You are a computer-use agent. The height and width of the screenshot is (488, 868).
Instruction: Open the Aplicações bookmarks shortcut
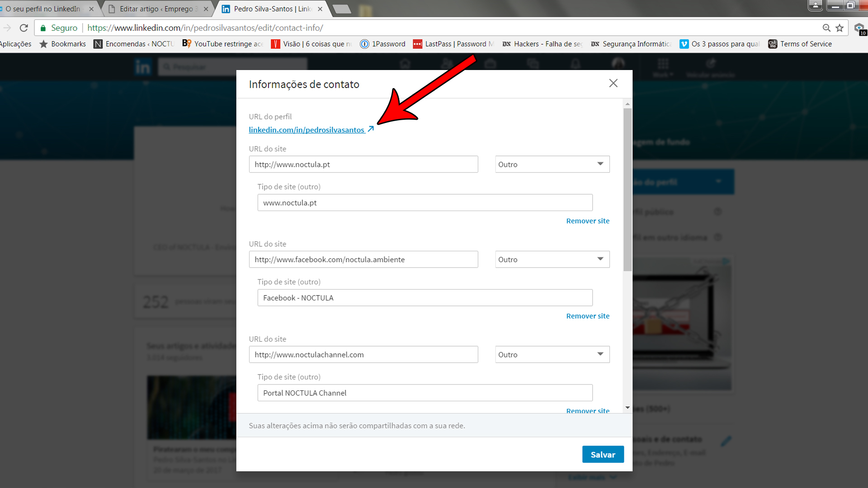tap(15, 44)
